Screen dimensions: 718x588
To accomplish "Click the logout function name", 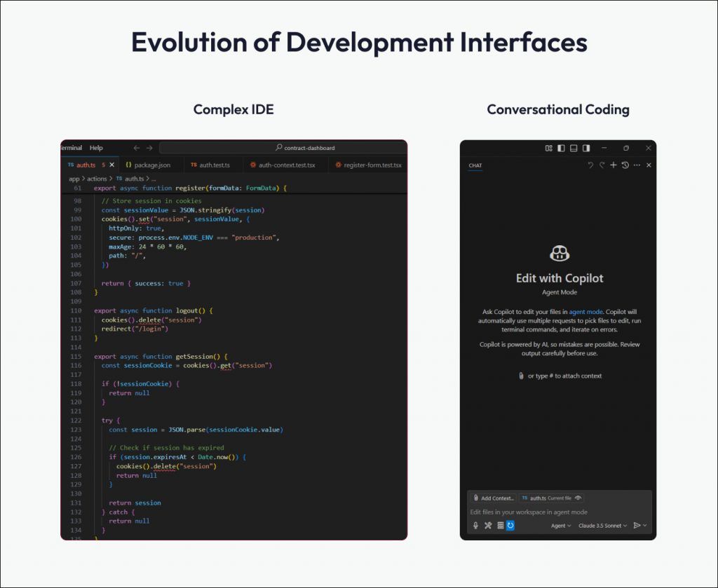I will point(187,310).
